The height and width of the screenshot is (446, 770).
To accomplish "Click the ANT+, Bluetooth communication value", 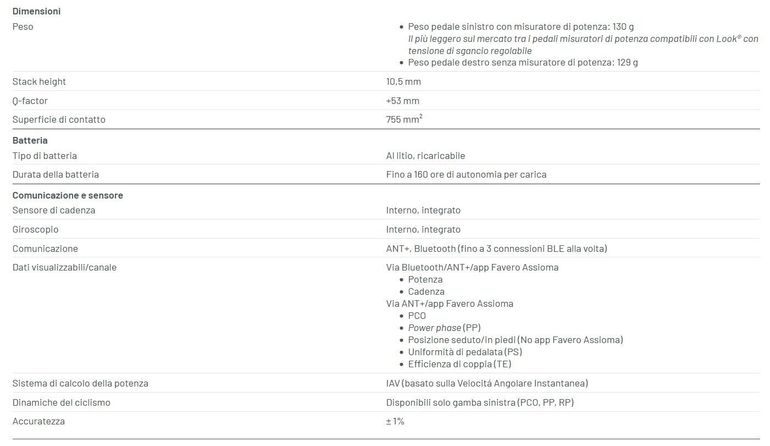I will tap(496, 249).
